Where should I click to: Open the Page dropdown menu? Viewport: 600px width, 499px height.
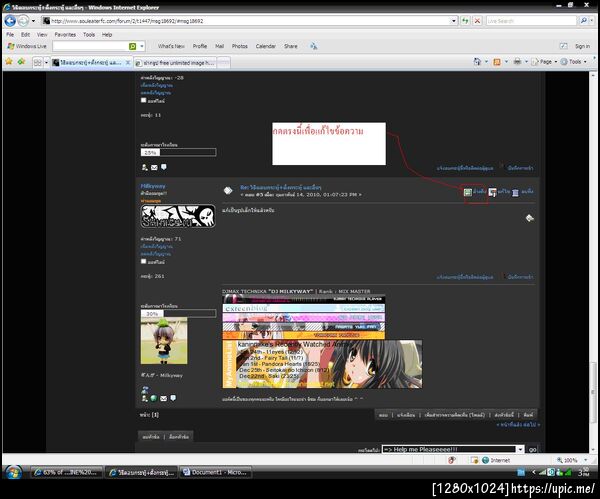[544, 62]
